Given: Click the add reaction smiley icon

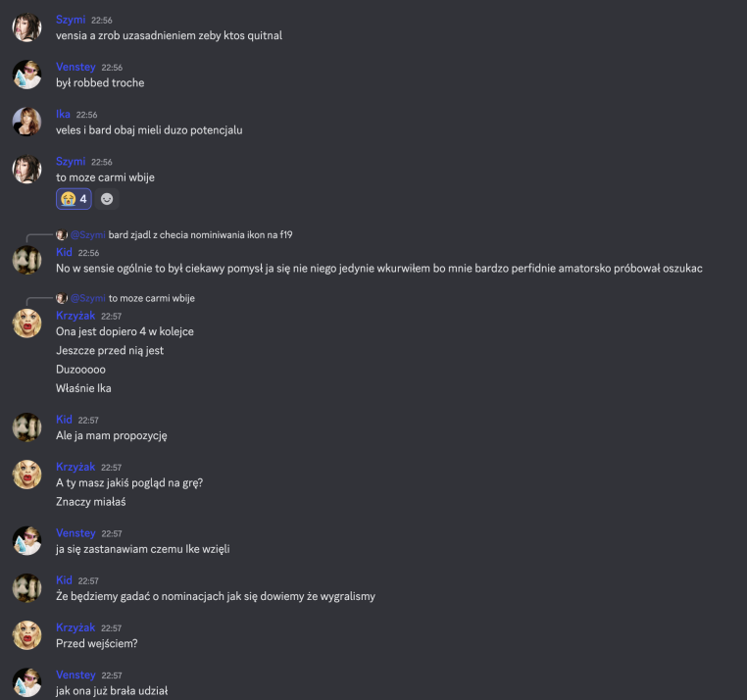Looking at the screenshot, I should 107,199.
